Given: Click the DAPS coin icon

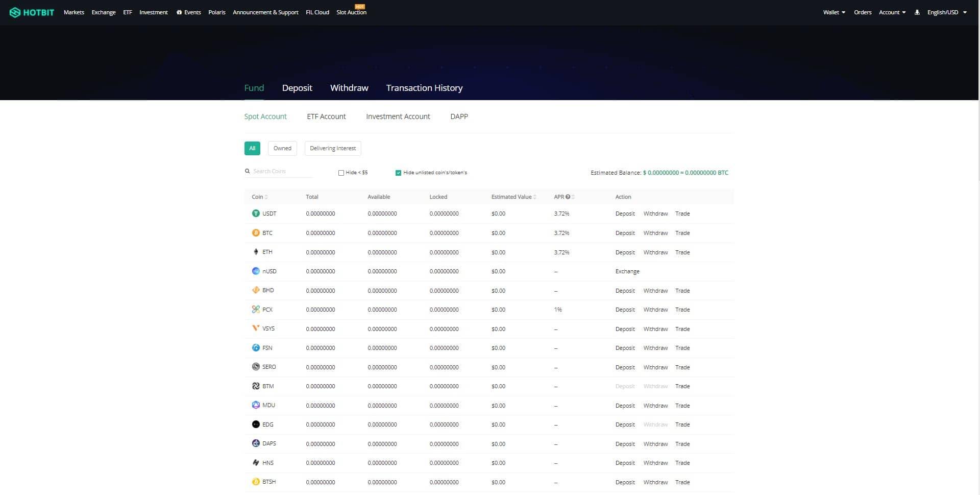Looking at the screenshot, I should (256, 443).
